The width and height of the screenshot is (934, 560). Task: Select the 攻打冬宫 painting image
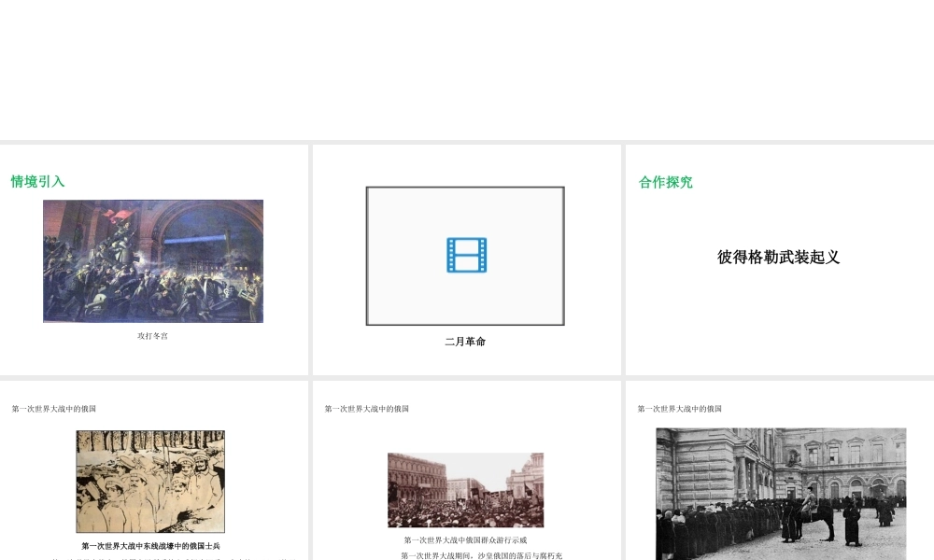tap(153, 261)
